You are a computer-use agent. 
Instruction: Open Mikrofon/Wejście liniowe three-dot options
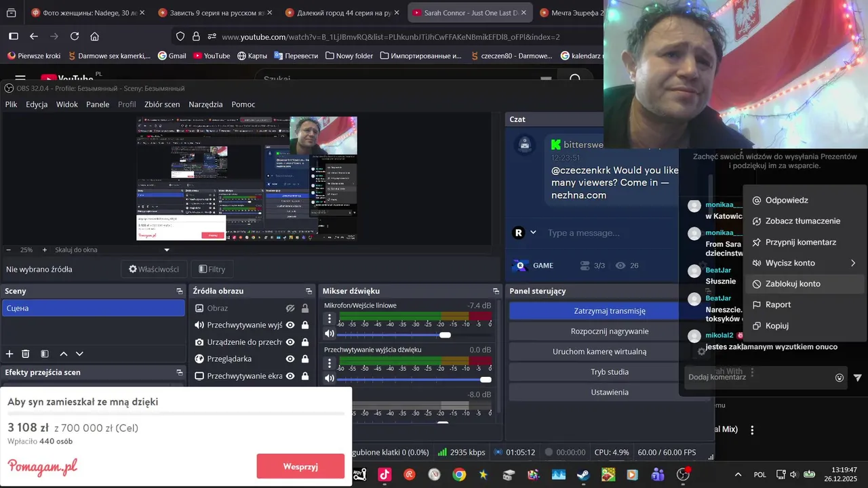(330, 319)
